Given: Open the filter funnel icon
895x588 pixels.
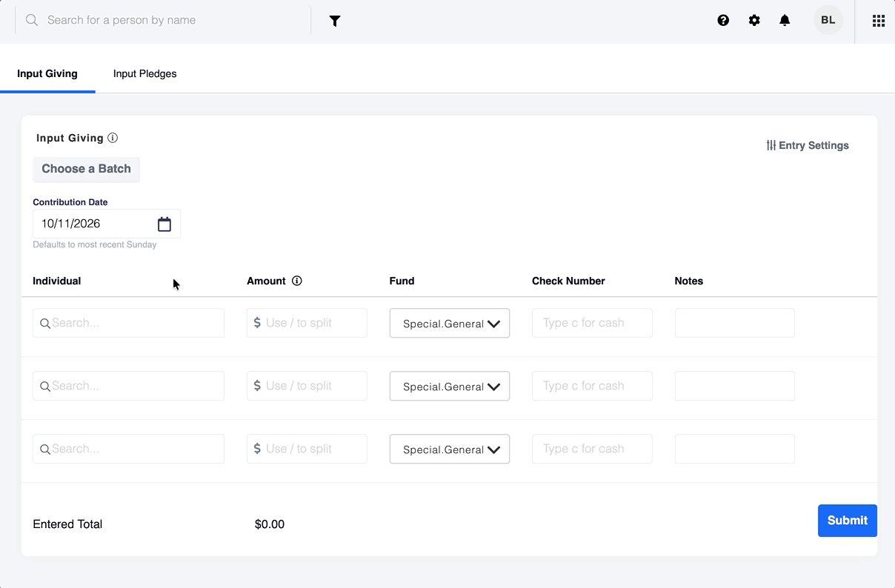Looking at the screenshot, I should click(335, 21).
